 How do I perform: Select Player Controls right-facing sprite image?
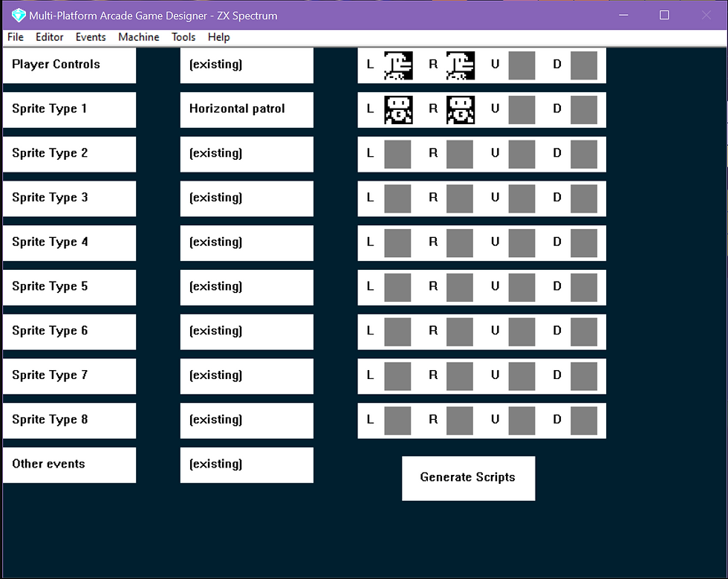(460, 65)
